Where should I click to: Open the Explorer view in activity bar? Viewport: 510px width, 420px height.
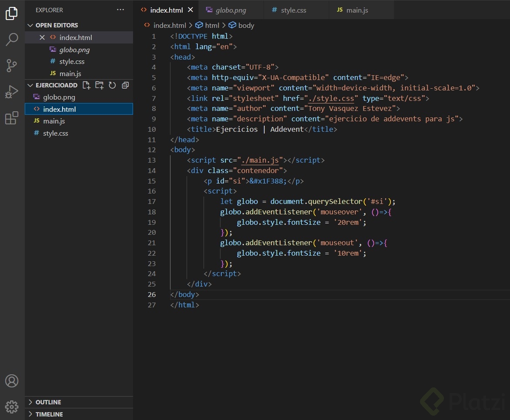12,13
